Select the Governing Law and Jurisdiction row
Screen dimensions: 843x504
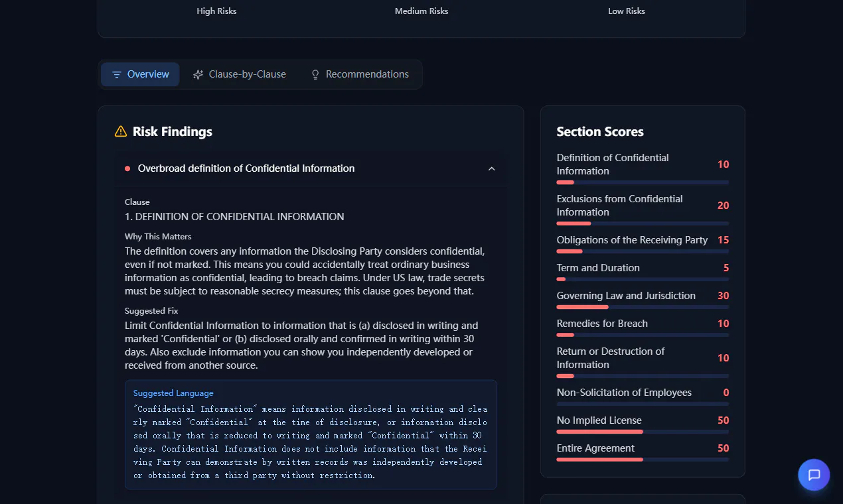pos(643,299)
